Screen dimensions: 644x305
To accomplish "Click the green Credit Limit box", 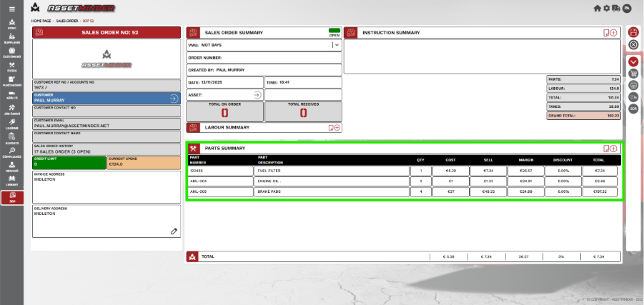I will point(69,163).
